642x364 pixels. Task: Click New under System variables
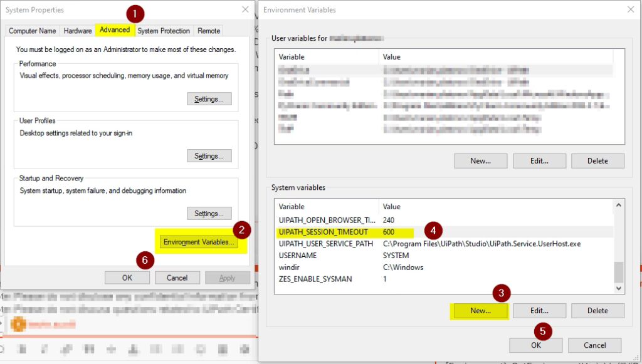[x=480, y=310]
